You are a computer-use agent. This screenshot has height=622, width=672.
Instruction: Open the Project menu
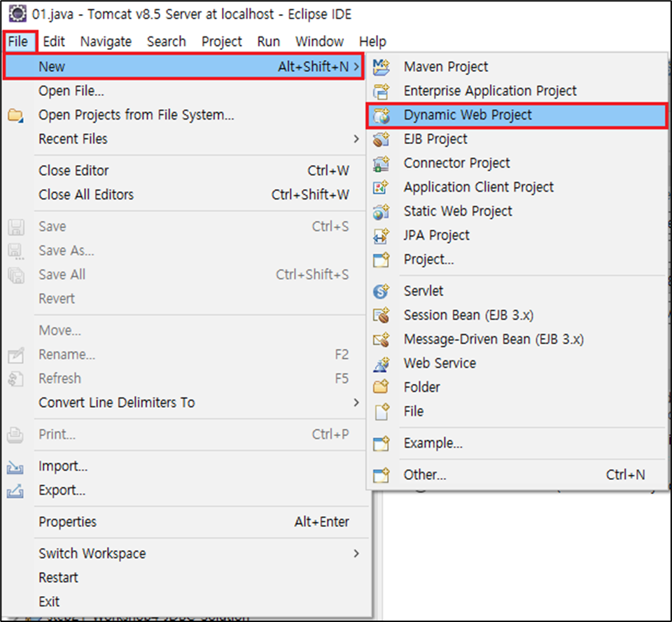pyautogui.click(x=222, y=41)
